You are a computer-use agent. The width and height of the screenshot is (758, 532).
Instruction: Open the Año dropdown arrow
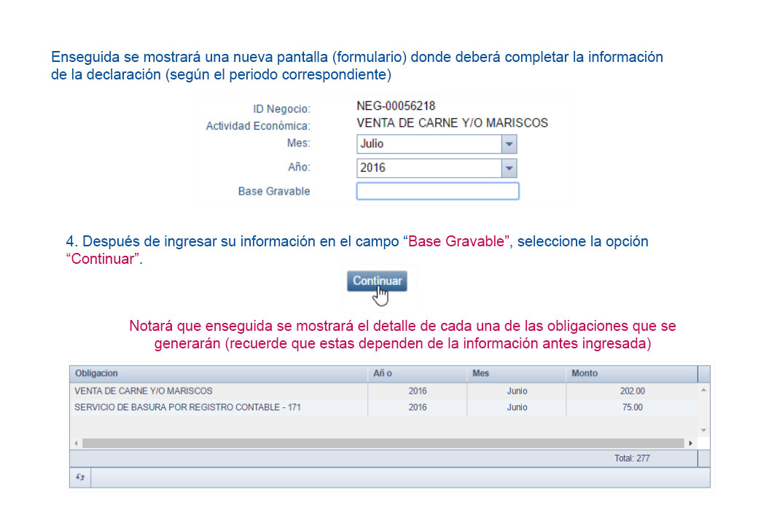pyautogui.click(x=509, y=168)
